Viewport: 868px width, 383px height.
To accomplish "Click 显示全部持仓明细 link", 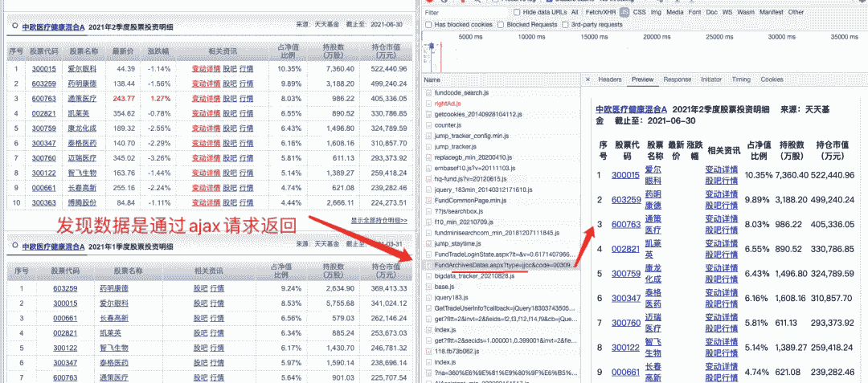I will (379, 220).
